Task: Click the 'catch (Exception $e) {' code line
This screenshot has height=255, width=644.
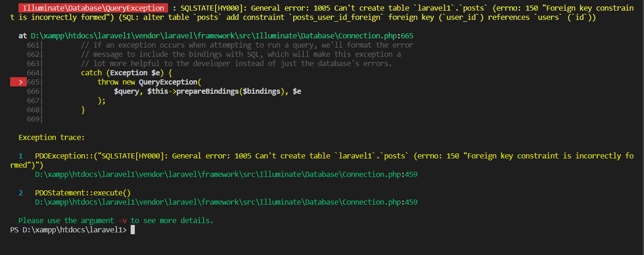Action: [126, 73]
